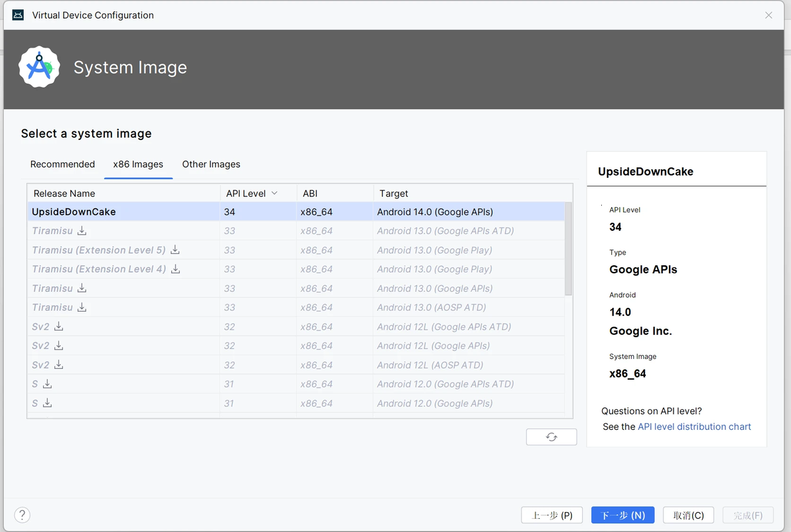
Task: Click the 下一步 (N) next button
Action: click(622, 515)
